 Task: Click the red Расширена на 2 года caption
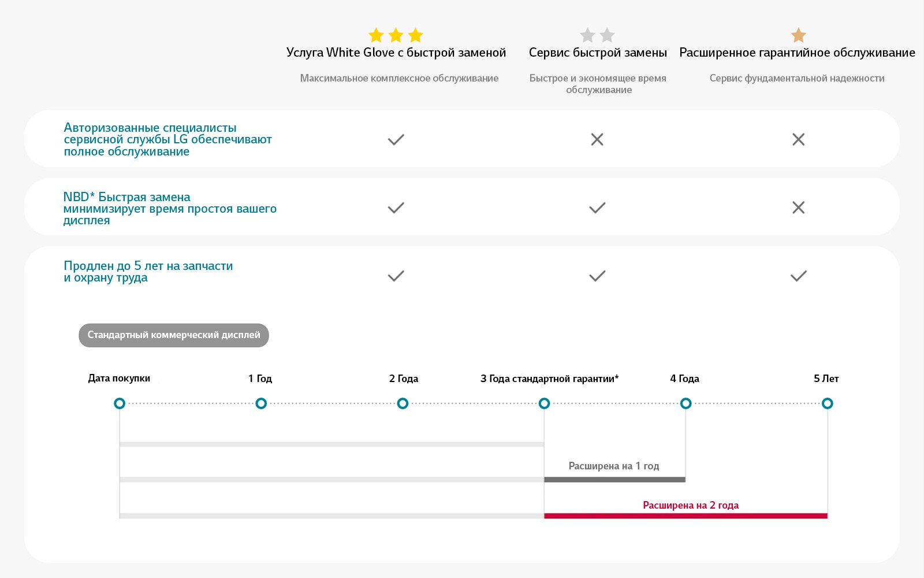pyautogui.click(x=691, y=505)
